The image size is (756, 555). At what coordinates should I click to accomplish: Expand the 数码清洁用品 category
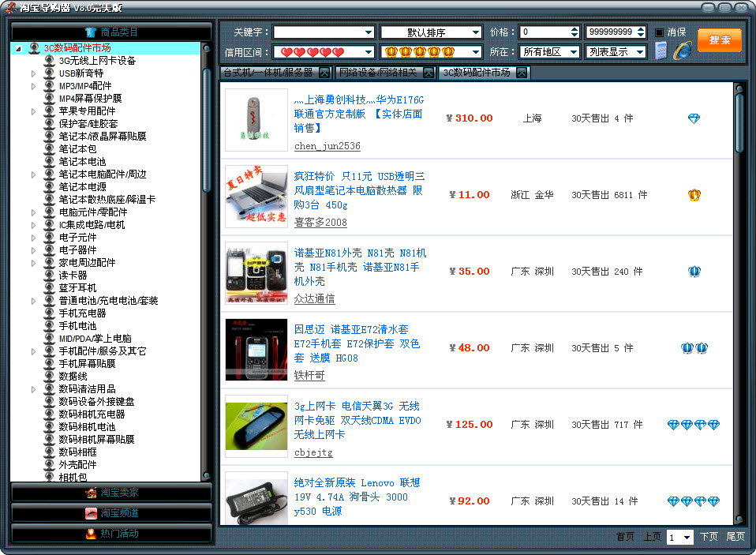pos(33,389)
